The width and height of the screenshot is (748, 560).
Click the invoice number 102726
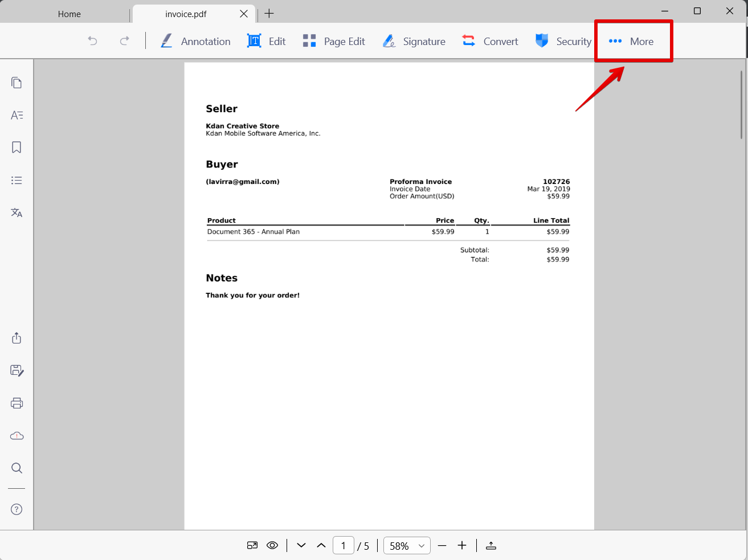tap(557, 182)
